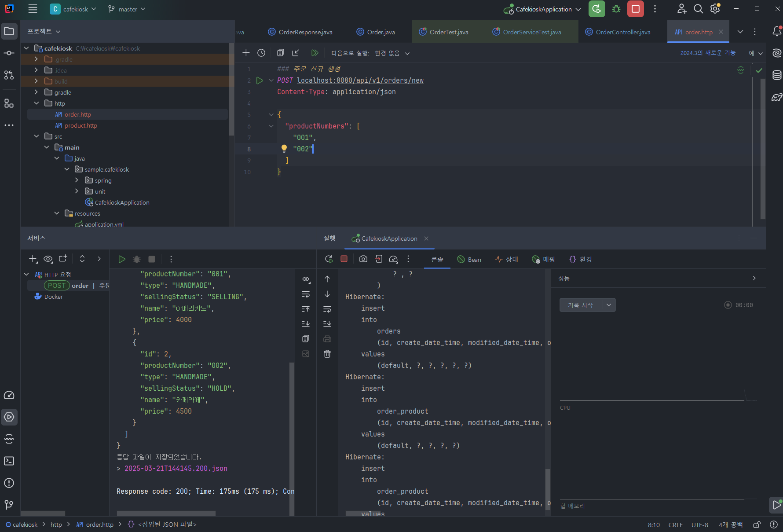Toggle read-only lock in status bar
The height and width of the screenshot is (532, 783).
757,525
